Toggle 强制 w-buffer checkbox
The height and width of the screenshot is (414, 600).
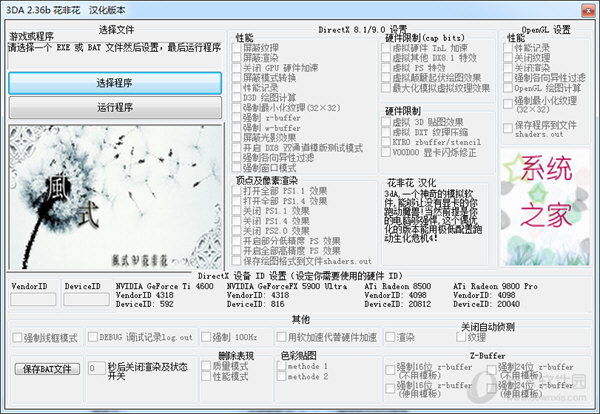[x=236, y=128]
